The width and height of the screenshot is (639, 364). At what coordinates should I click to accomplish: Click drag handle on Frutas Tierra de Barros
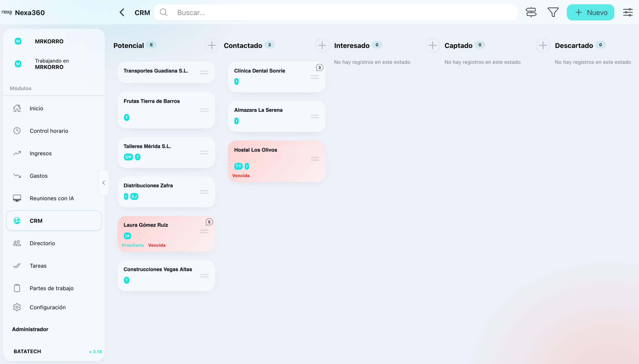click(x=204, y=110)
